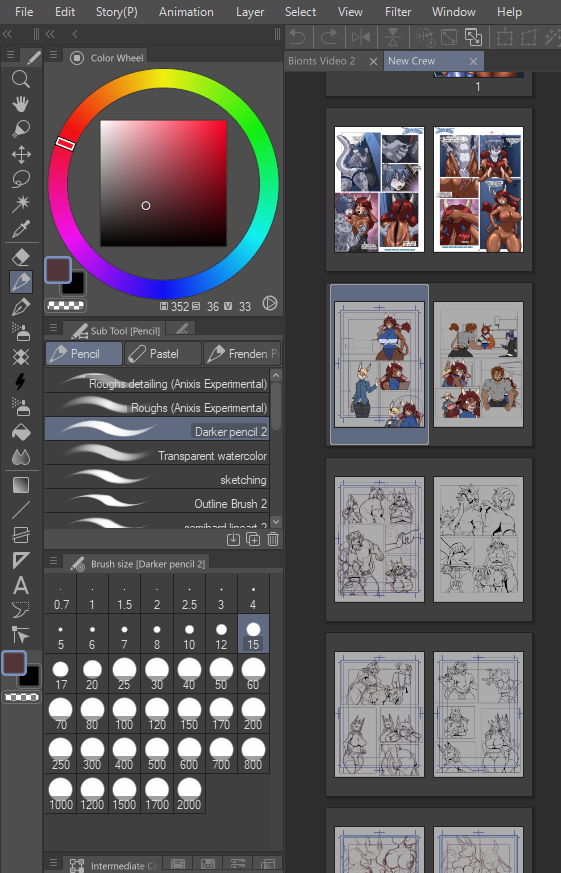Screen dimensions: 561x873
Task: Close the New Crew document tab
Action: pos(474,61)
